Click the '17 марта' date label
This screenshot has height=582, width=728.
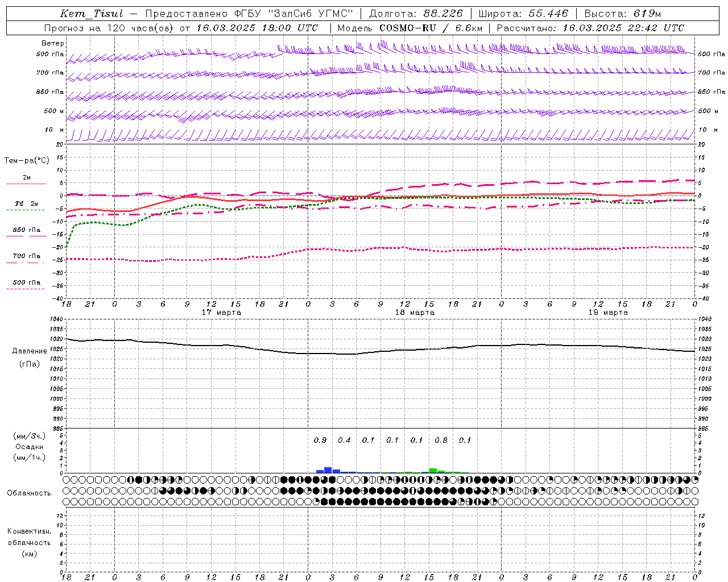tap(221, 313)
